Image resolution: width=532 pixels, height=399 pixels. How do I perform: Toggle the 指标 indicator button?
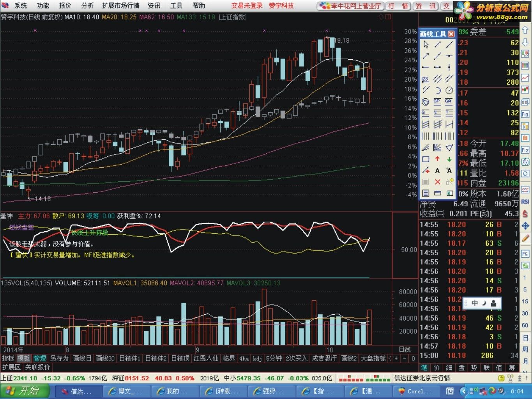click(8, 358)
